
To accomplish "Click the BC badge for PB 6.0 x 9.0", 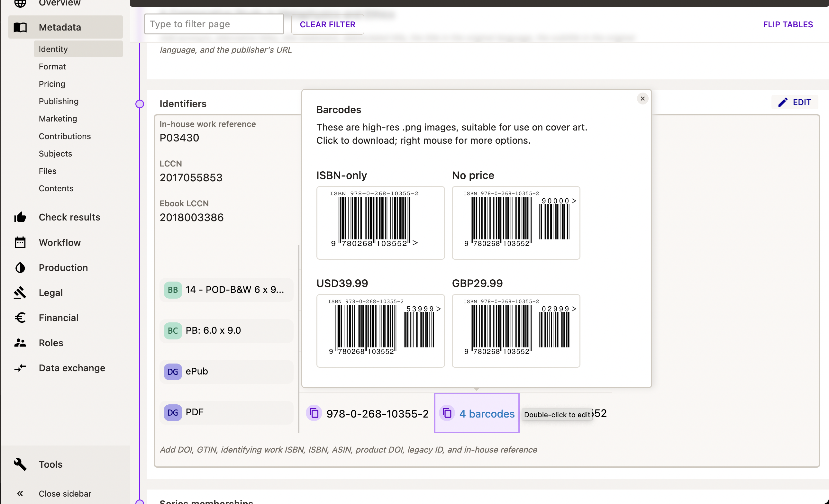I will (x=173, y=331).
